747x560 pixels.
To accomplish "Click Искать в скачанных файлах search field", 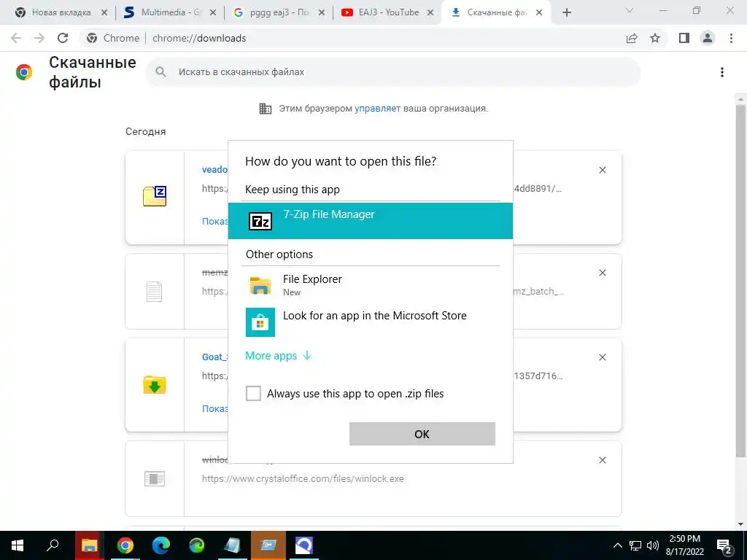I will (393, 72).
